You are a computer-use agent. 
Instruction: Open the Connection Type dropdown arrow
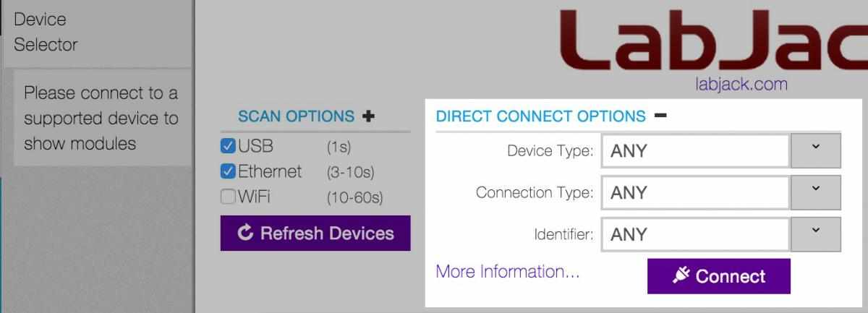tap(815, 192)
